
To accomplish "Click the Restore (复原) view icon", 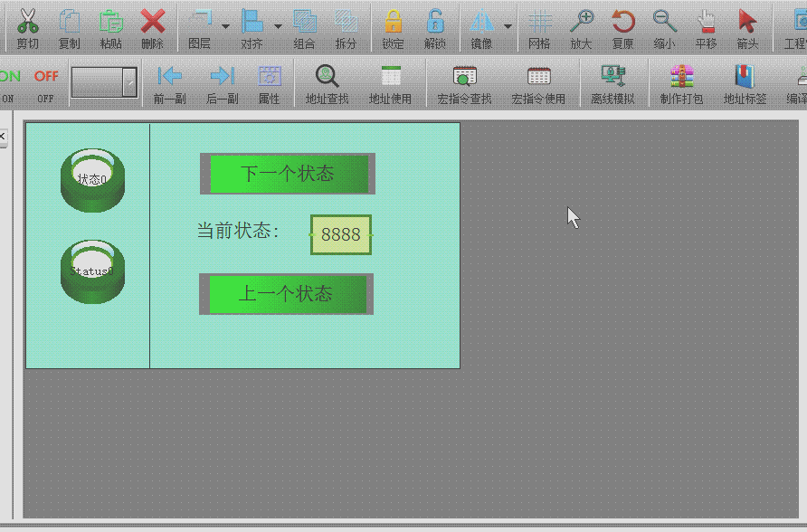I will (622, 23).
